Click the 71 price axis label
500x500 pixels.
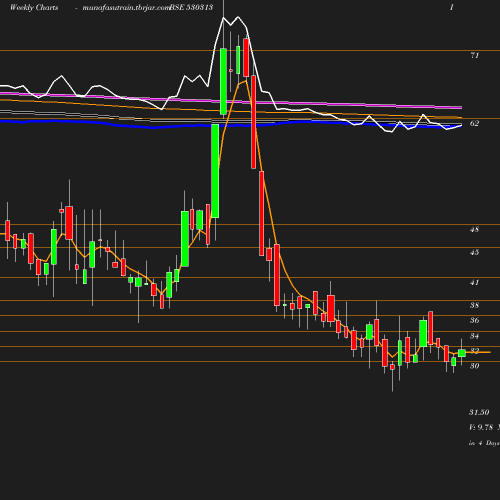[474, 55]
